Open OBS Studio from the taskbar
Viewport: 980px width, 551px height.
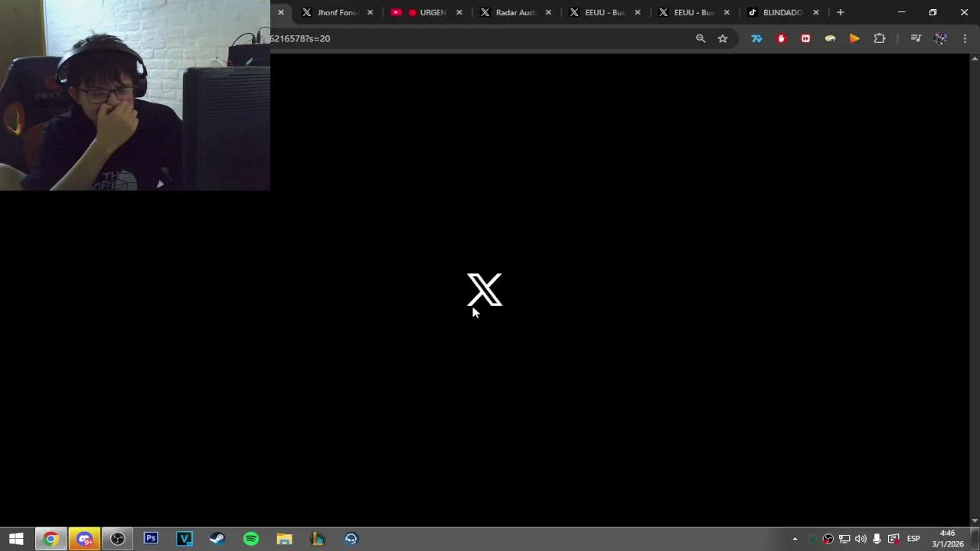point(117,539)
